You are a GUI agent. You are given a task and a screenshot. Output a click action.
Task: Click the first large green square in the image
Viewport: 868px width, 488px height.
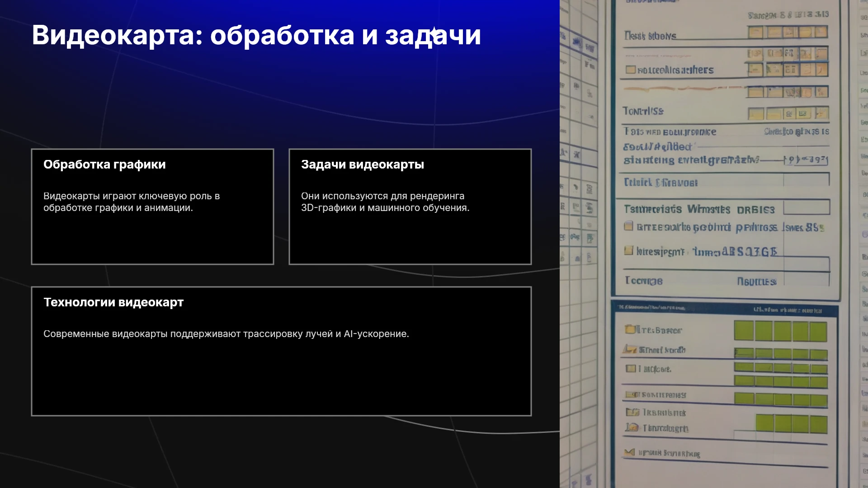[x=744, y=331]
